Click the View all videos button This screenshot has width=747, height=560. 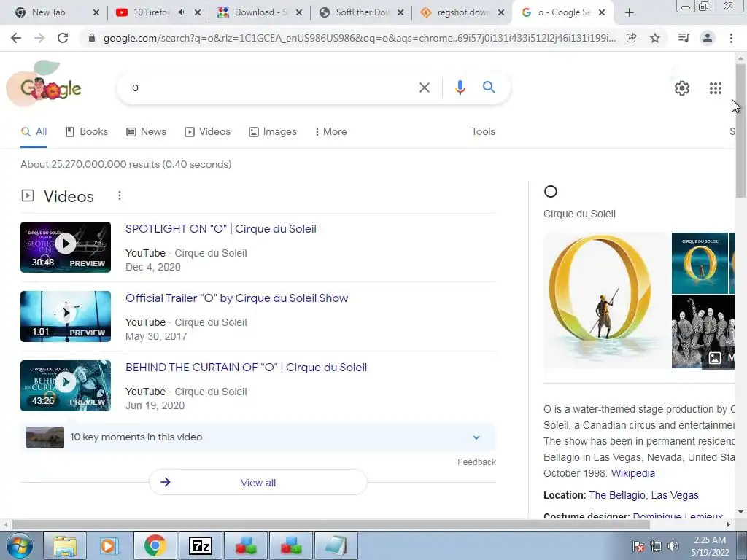coord(258,483)
